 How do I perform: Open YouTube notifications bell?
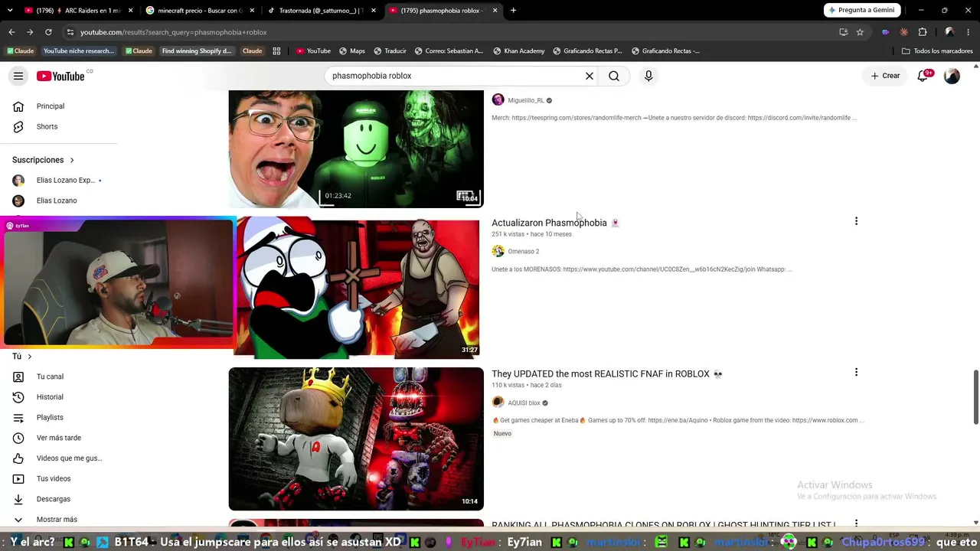(x=923, y=76)
